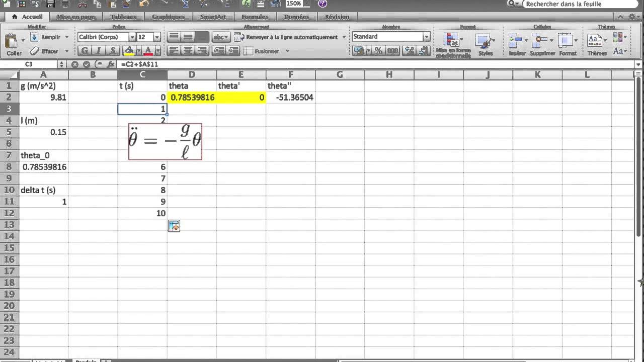Screen dimensions: 644x362
Task: Apply percent style
Action: [378, 51]
